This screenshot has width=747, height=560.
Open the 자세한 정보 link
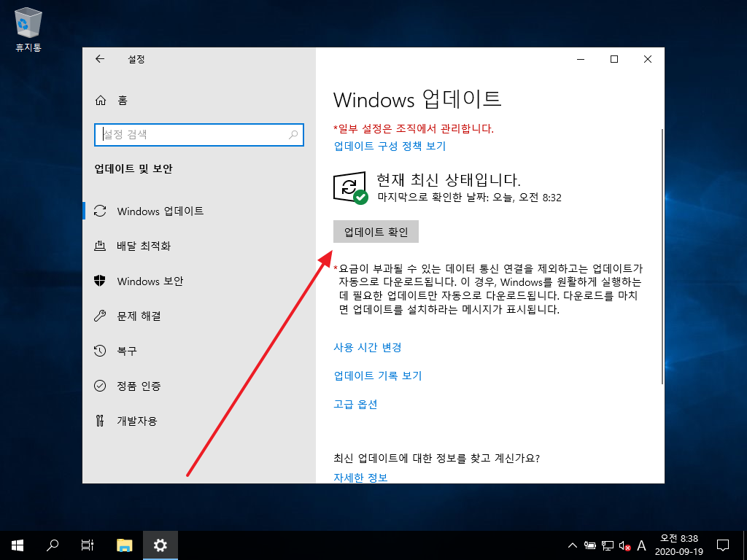point(360,477)
